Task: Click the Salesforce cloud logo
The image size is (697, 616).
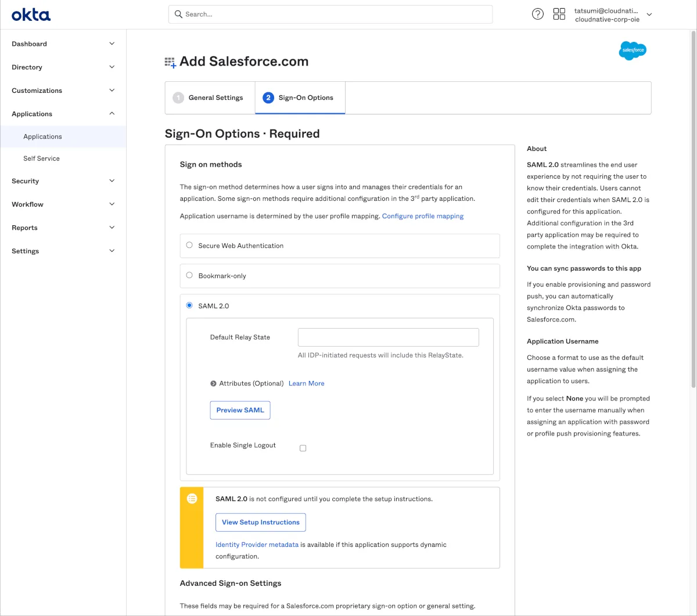Action: (x=632, y=51)
